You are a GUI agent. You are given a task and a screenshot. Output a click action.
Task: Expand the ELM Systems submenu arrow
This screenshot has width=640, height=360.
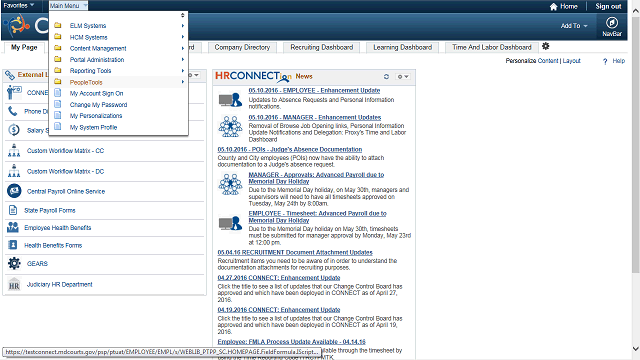click(x=183, y=26)
